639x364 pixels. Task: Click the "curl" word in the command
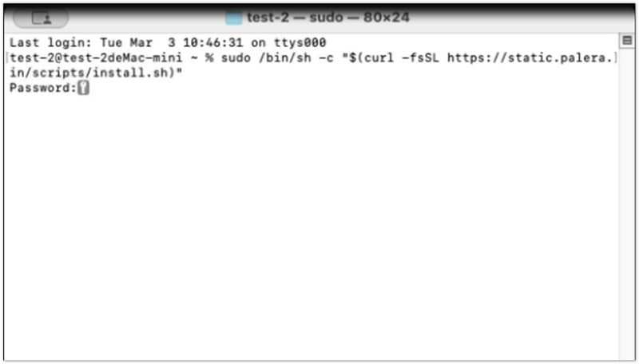click(379, 57)
